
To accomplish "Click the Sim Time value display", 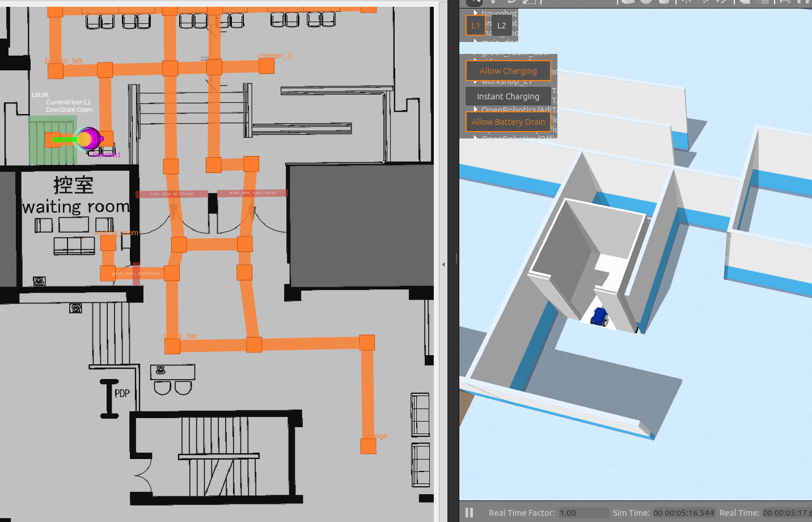I will point(683,513).
